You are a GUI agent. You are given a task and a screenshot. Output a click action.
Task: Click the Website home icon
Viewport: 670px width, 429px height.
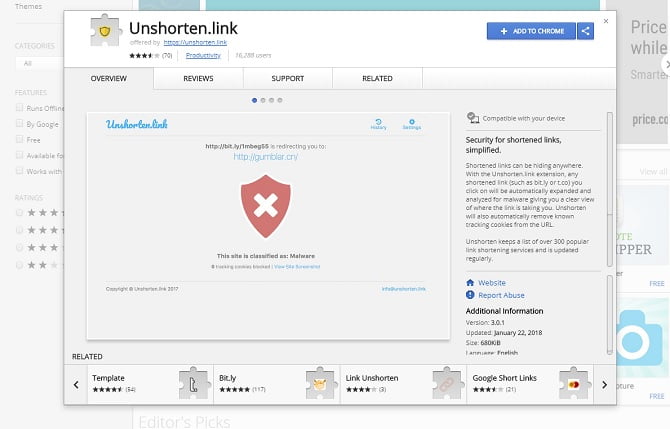click(x=470, y=282)
